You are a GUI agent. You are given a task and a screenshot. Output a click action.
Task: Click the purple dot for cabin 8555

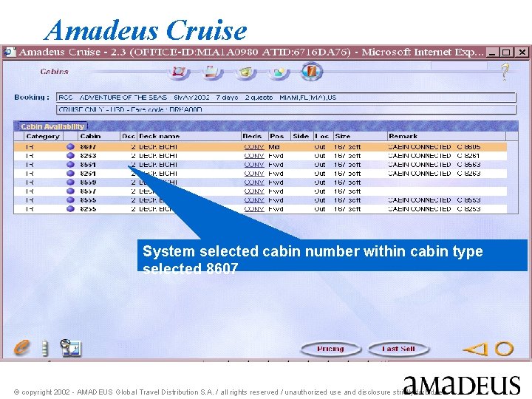click(70, 199)
